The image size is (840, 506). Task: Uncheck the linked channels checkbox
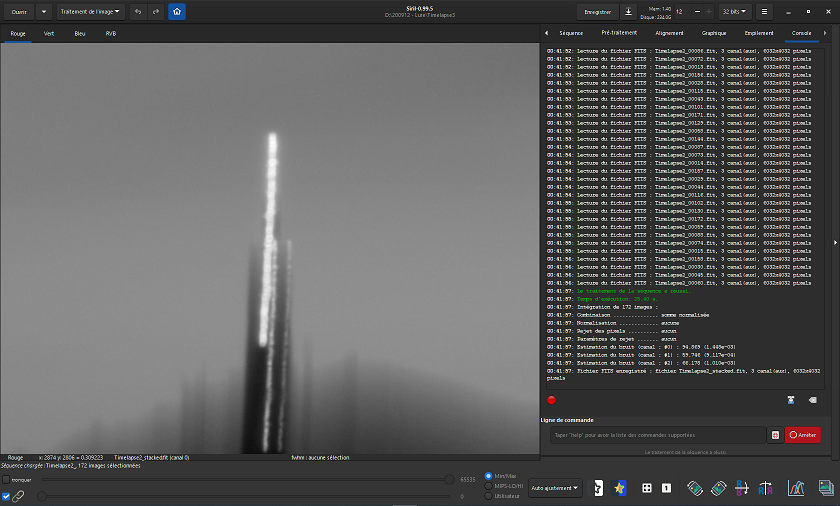(x=6, y=496)
